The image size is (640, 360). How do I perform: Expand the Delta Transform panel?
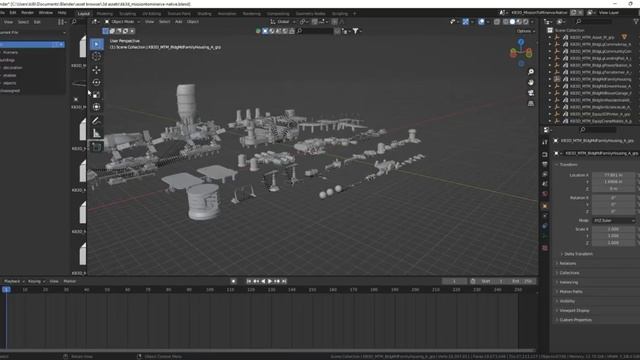click(x=578, y=254)
